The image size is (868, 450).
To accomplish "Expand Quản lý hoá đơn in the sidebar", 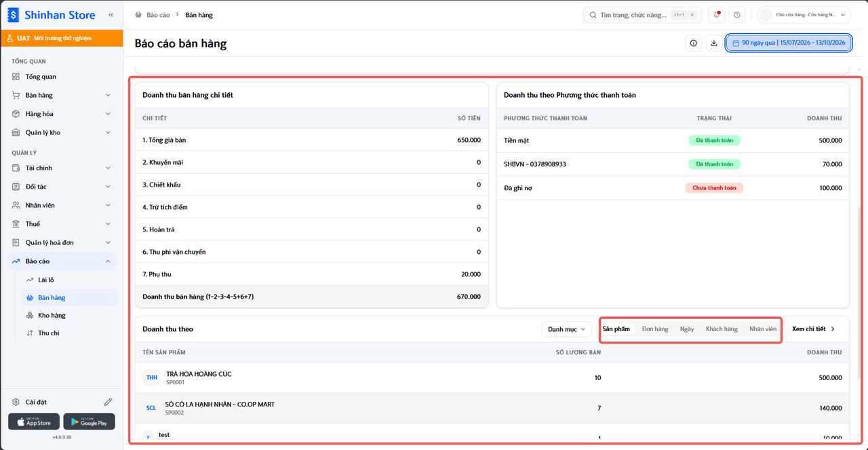I will tap(62, 242).
